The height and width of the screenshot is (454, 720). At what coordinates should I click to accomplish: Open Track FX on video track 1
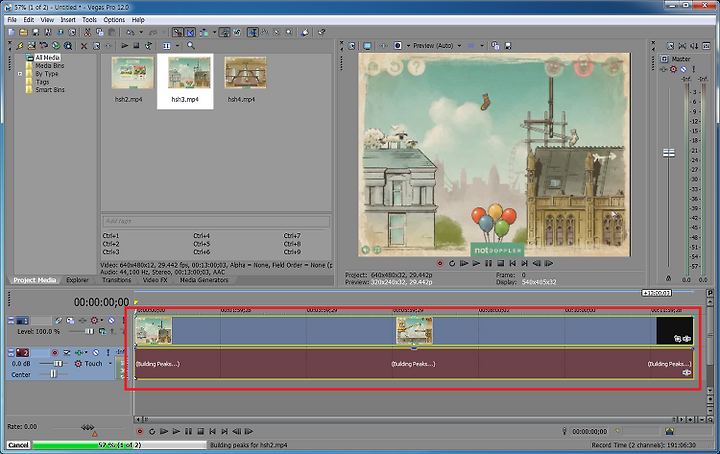[x=83, y=320]
